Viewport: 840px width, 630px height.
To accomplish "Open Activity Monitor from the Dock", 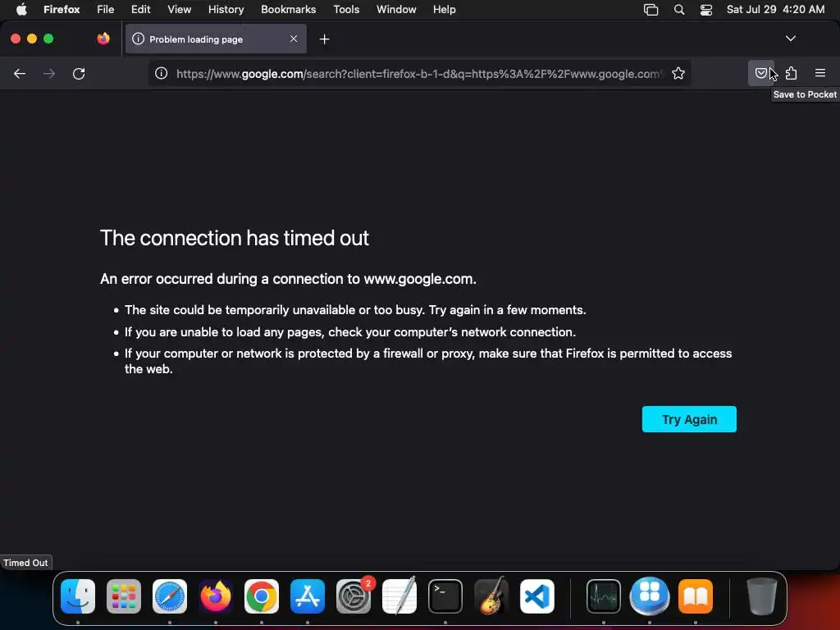I will pos(604,596).
